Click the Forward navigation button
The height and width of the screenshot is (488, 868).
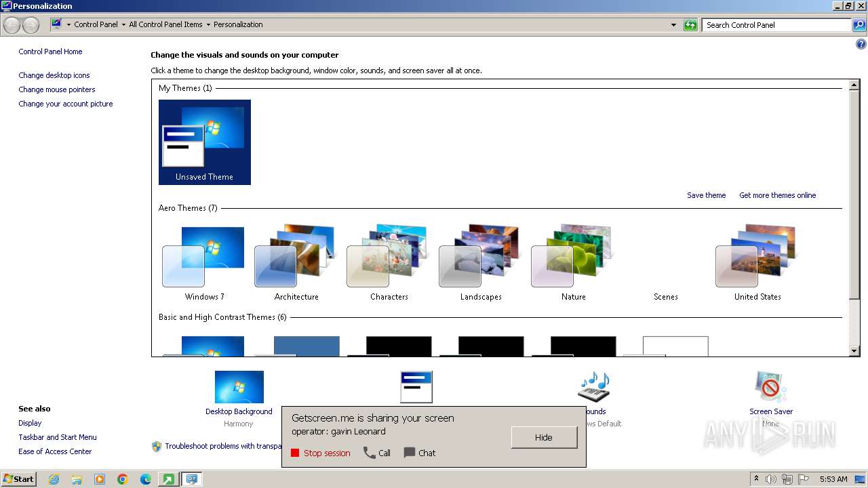point(31,25)
